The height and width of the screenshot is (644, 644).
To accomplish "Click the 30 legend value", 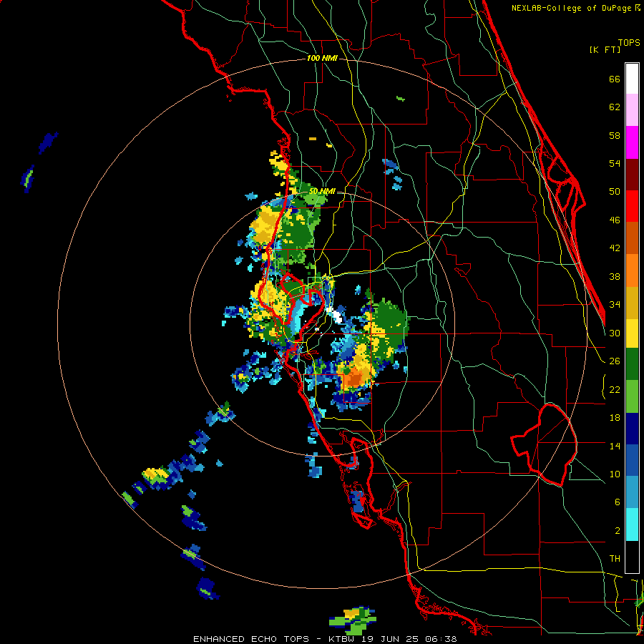I will [x=615, y=333].
